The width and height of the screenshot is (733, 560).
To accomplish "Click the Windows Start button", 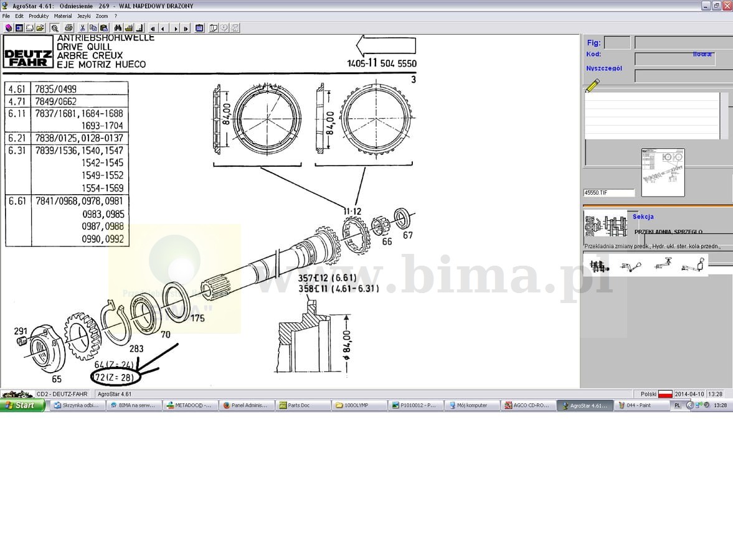I will pyautogui.click(x=23, y=405).
